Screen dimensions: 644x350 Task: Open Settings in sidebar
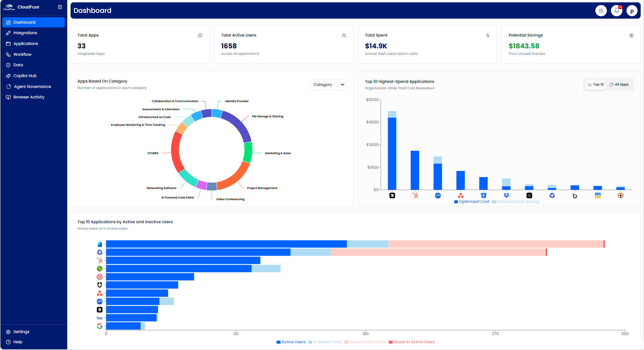point(33,332)
